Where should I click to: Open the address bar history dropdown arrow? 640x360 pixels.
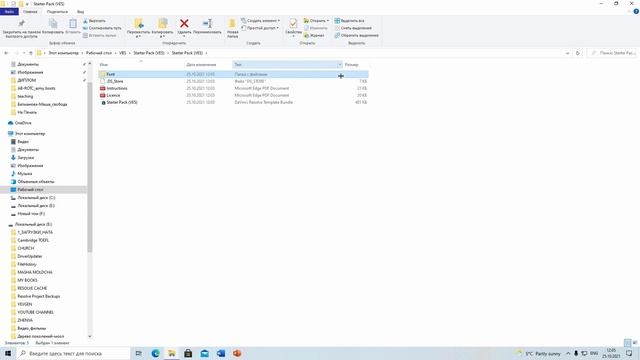[567, 53]
